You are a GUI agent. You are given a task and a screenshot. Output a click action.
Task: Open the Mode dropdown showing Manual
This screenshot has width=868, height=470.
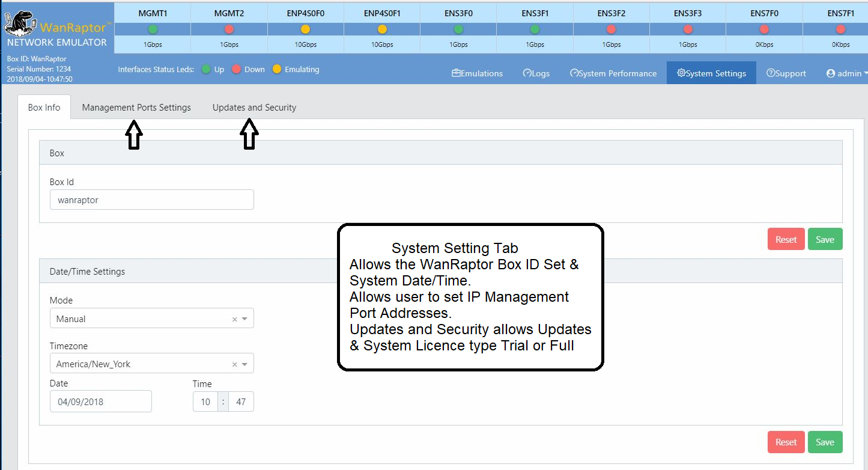(x=151, y=318)
